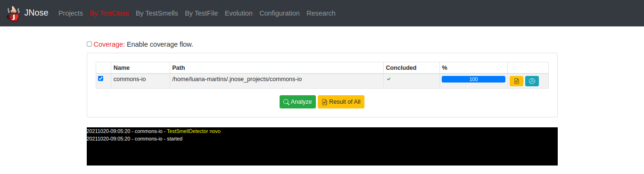The image size is (644, 174).
Task: Click the green check in Concluded column
Action: pos(389,79)
